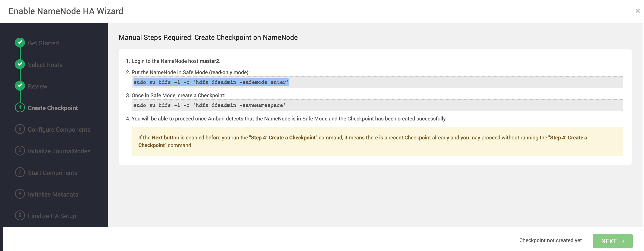Open the Select Hosts wizard step
The height and width of the screenshot is (251, 644).
coord(45,65)
